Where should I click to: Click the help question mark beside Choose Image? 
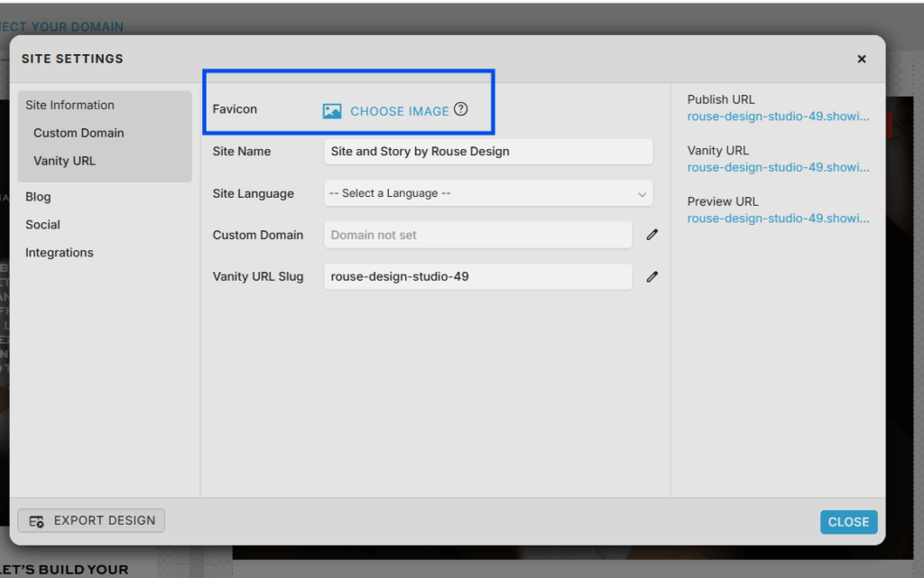coord(461,109)
